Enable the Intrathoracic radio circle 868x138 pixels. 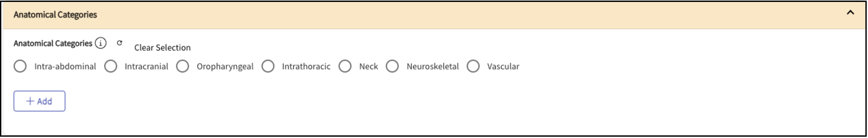pos(268,66)
